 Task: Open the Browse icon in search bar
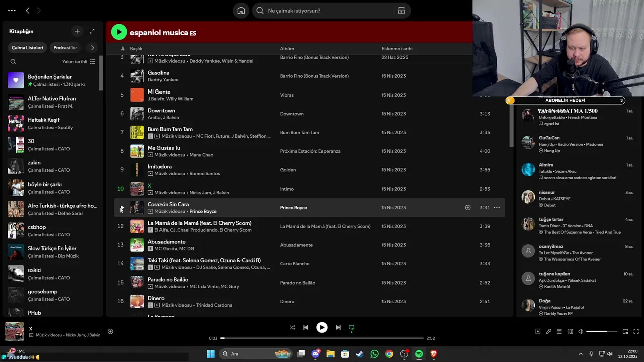coord(401,11)
